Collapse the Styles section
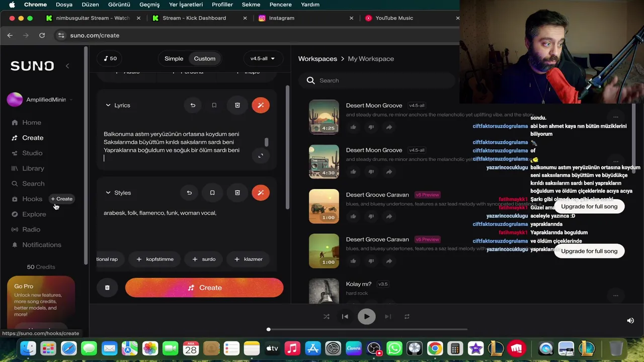 click(x=108, y=193)
